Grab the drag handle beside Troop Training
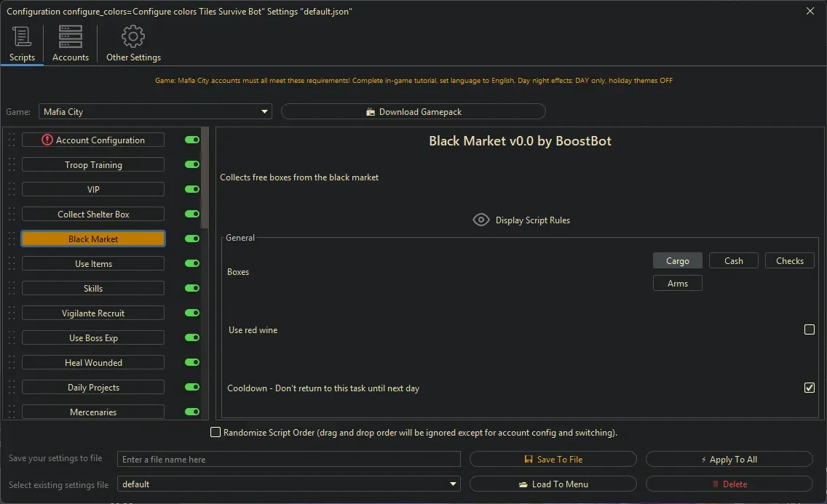 point(12,165)
